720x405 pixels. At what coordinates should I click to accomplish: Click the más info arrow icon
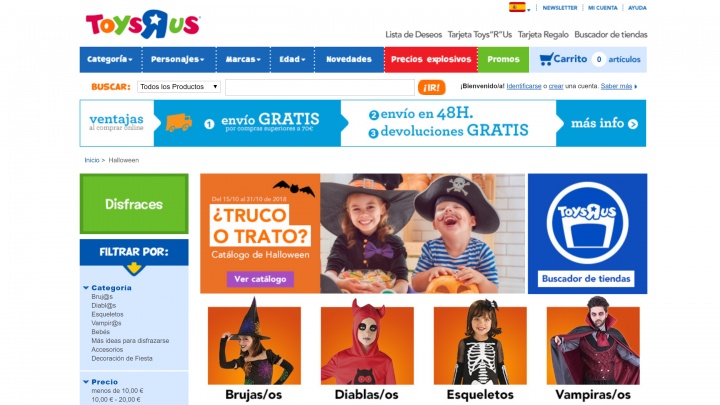pos(633,124)
